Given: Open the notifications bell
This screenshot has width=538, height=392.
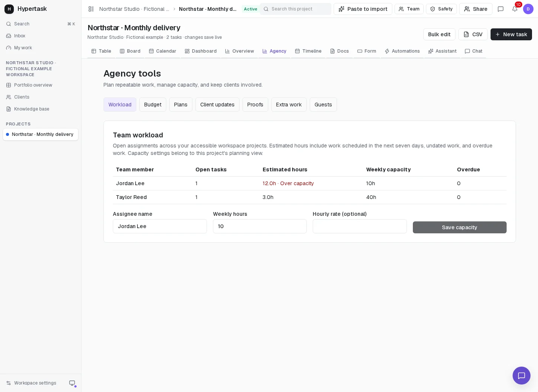Looking at the screenshot, I should tap(515, 9).
